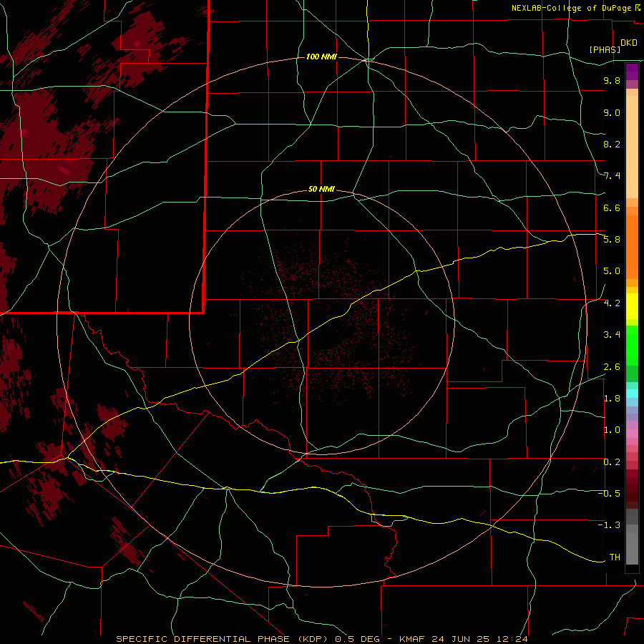Click the 3.4 value on the color scale
Image resolution: width=644 pixels, height=644 pixels.
[x=612, y=335]
